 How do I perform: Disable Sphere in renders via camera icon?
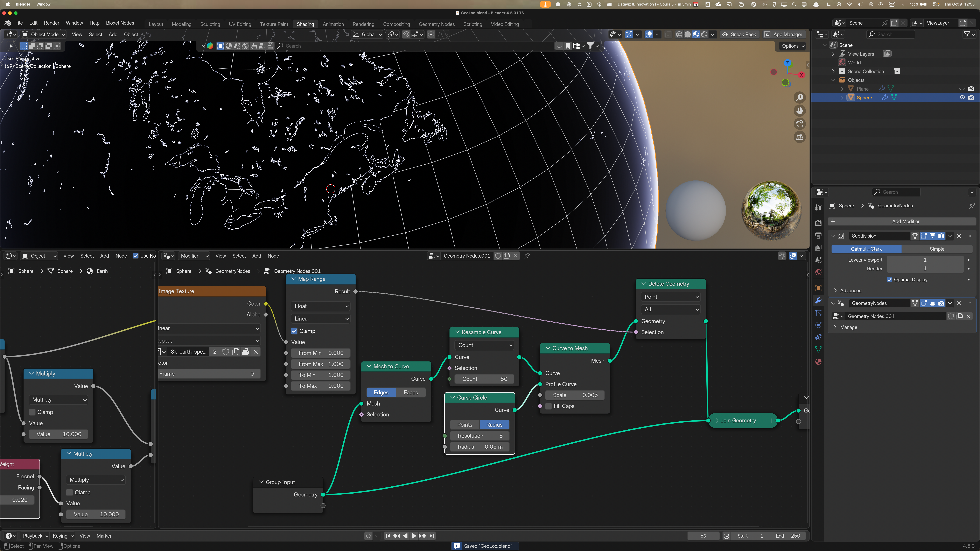coord(971,97)
